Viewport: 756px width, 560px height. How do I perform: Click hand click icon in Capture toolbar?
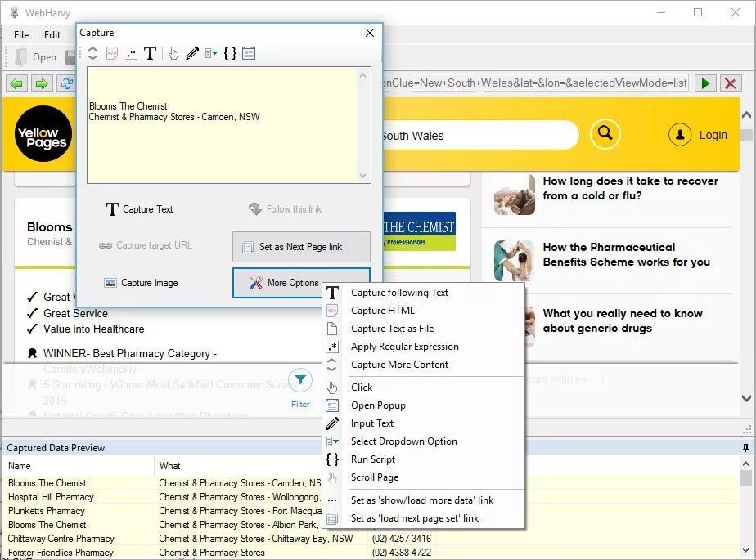[x=173, y=53]
